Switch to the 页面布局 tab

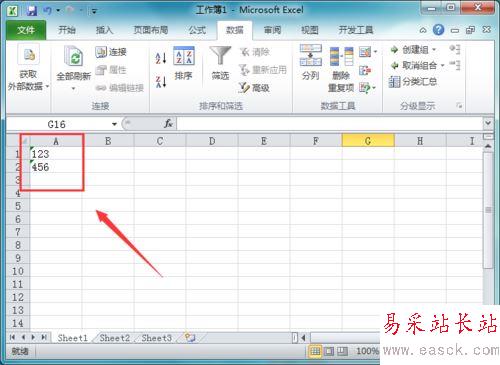[151, 30]
